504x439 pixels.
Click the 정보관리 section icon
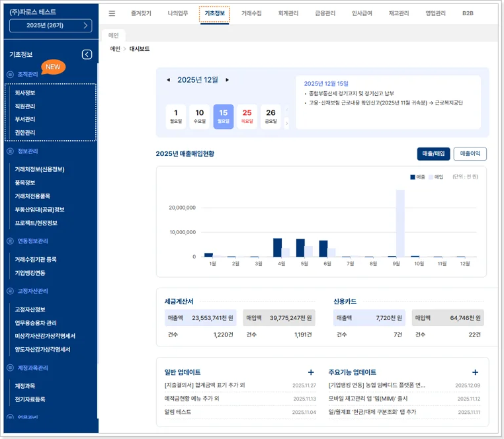(10, 151)
